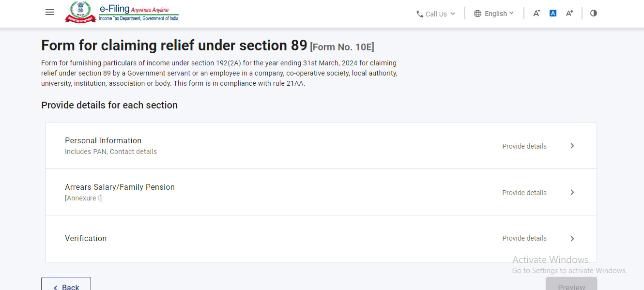This screenshot has width=644, height=290.
Task: Click the globe language icon
Action: (477, 14)
